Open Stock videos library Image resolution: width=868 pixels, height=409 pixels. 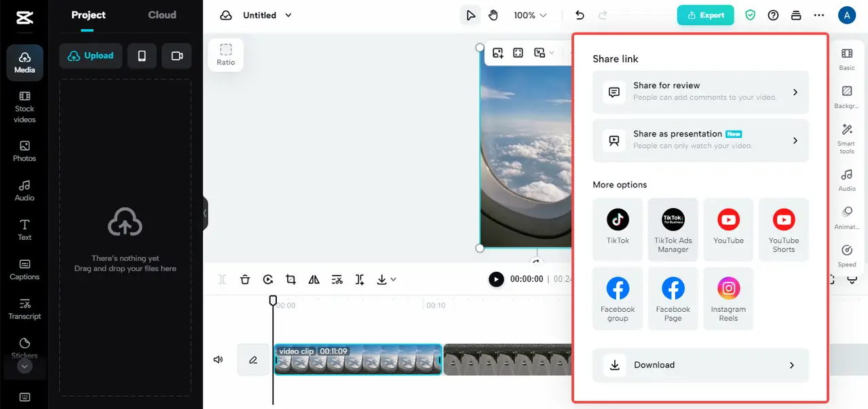click(24, 107)
